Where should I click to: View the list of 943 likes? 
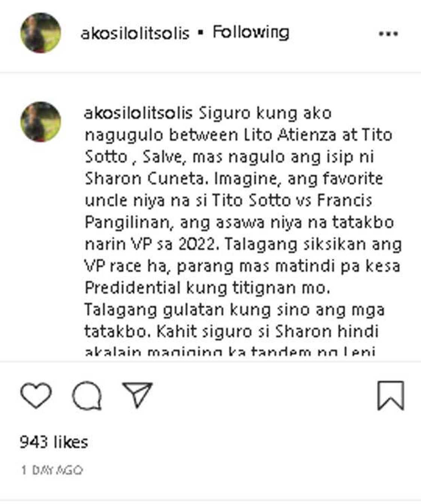[54, 442]
